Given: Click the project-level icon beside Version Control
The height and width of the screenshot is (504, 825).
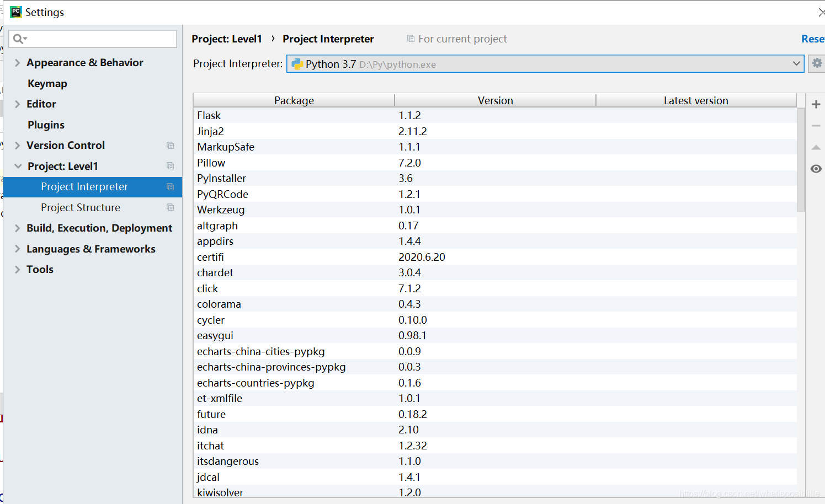Looking at the screenshot, I should tap(170, 145).
